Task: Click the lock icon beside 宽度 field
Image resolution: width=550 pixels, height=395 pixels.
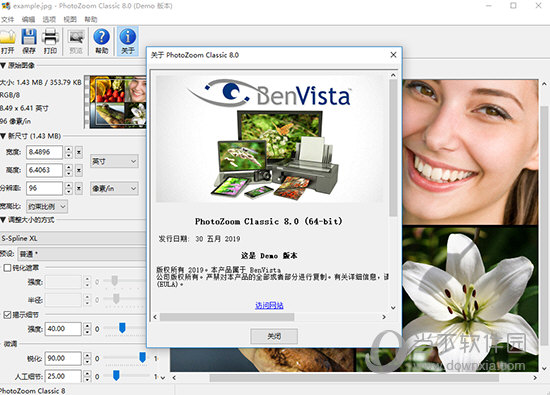Action: pos(79,152)
